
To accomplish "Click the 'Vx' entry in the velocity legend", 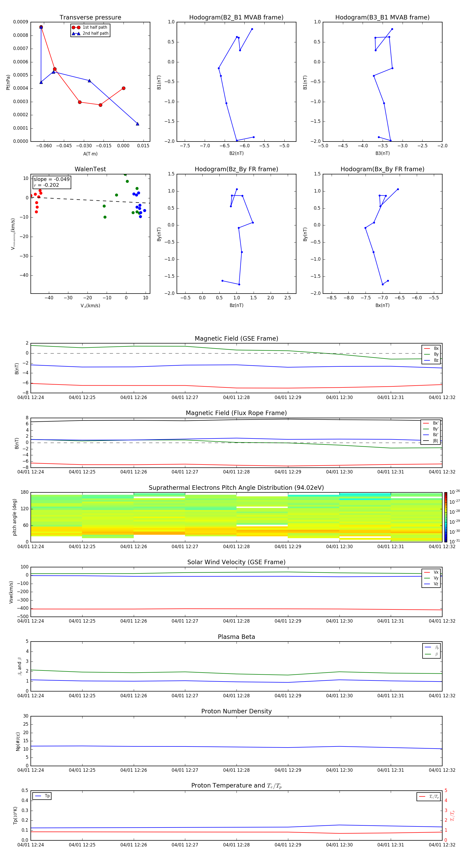I will pyautogui.click(x=431, y=572).
